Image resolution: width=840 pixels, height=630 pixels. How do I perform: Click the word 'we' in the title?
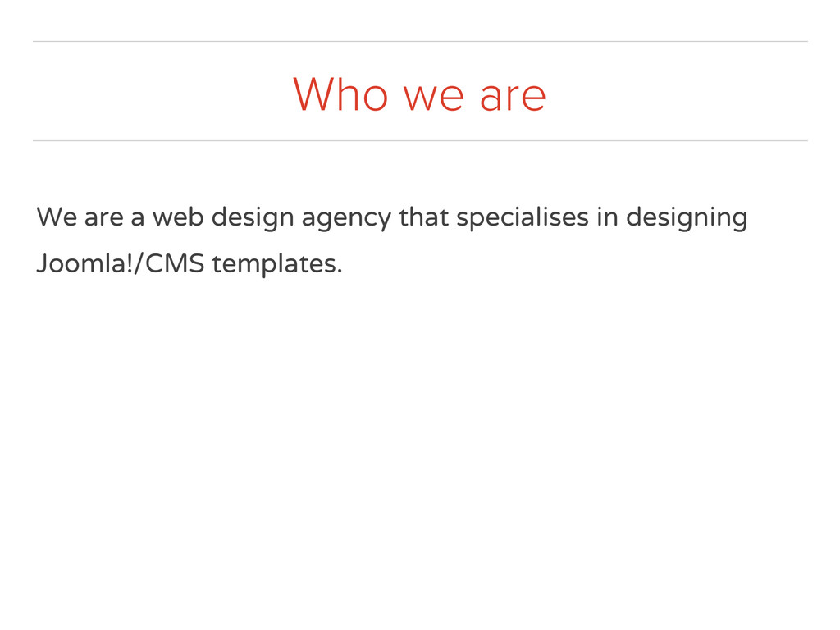(433, 98)
